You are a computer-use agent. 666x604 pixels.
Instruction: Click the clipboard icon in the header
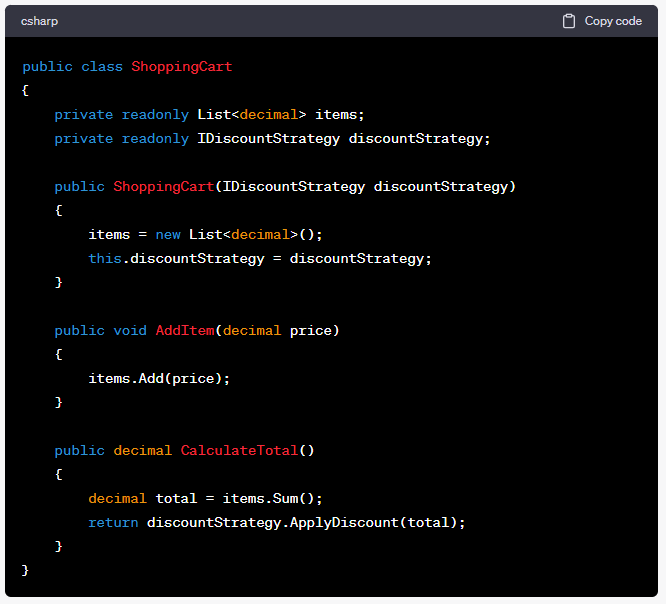click(x=569, y=21)
